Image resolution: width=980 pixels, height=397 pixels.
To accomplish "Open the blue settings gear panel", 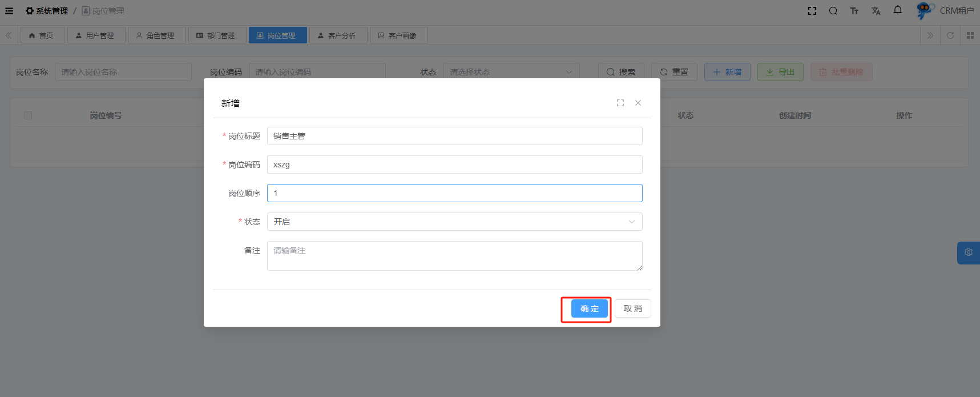I will 968,252.
